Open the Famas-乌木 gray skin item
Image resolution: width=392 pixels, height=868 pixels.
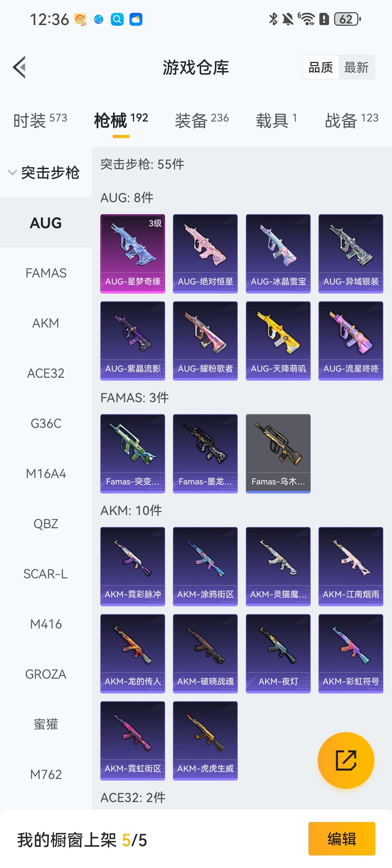(278, 454)
